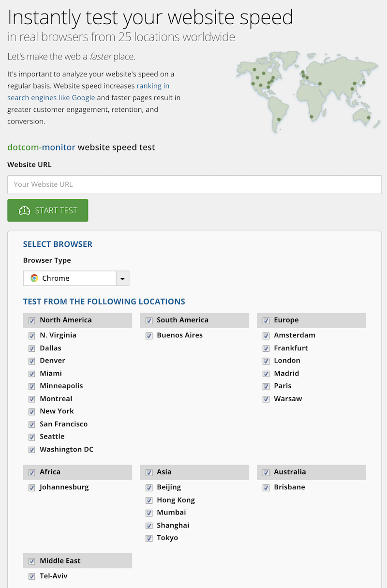387x588 pixels.
Task: Uncheck the Hong Kong location
Action: 149,500
